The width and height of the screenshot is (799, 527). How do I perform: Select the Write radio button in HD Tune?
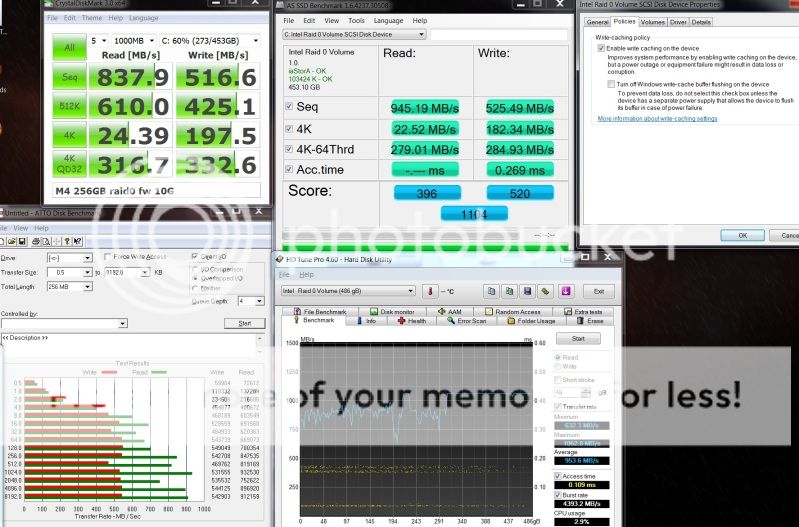[560, 365]
